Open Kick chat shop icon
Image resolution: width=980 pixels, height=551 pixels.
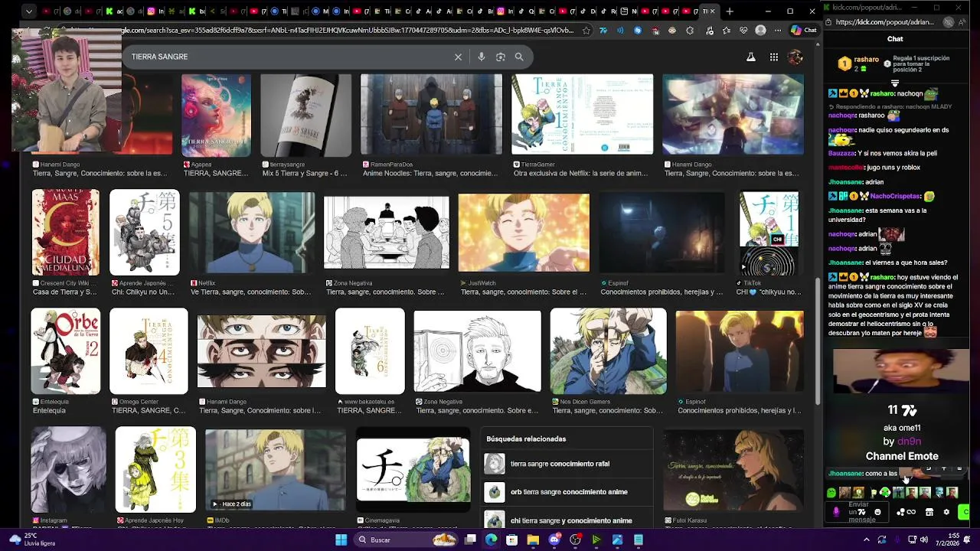point(929,512)
